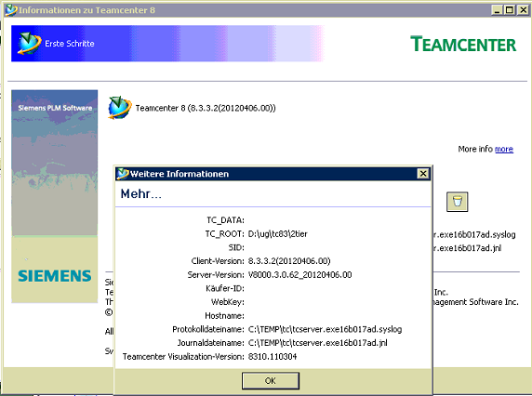The height and width of the screenshot is (396, 532).
Task: Close the Weitere Informationen dialog
Action: (x=423, y=174)
